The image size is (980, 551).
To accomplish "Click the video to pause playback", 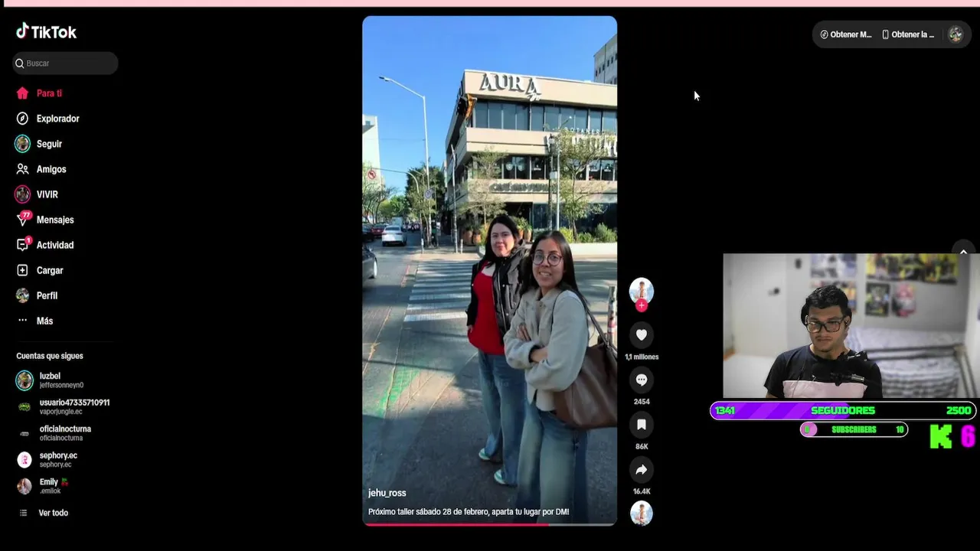I will pos(489,270).
